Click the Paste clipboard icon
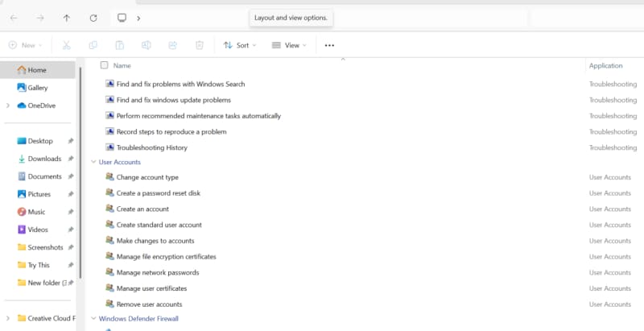 (120, 45)
